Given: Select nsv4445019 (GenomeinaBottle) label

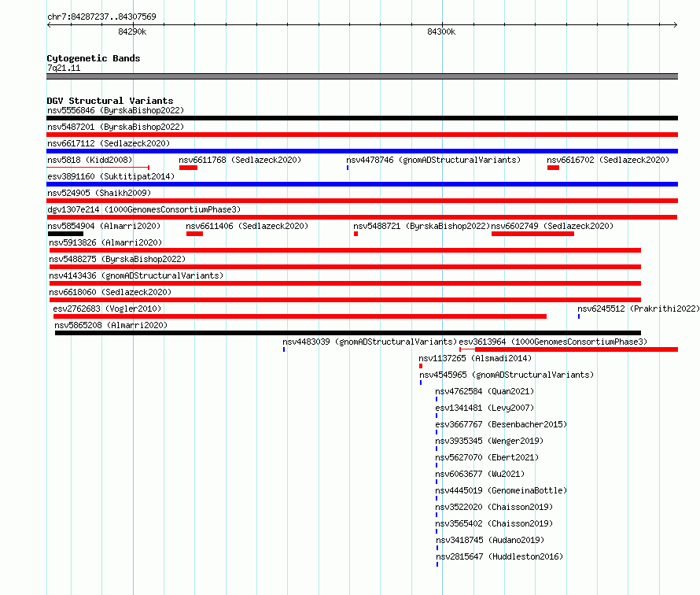Looking at the screenshot, I should (x=501, y=490).
